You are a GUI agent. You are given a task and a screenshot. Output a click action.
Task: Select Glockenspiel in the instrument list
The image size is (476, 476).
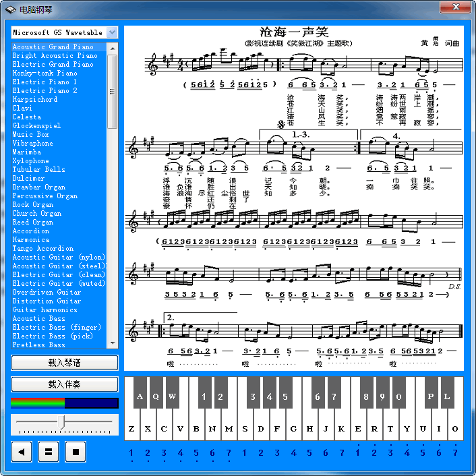59,125
